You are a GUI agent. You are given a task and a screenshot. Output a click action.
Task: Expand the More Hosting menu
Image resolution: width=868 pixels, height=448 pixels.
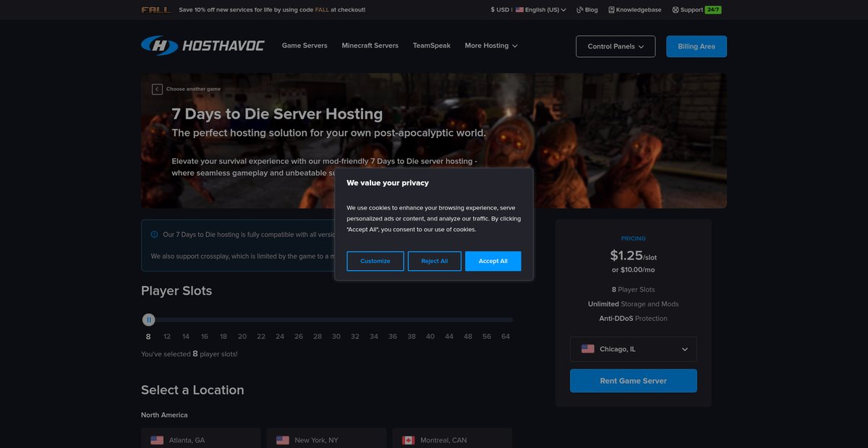(491, 46)
